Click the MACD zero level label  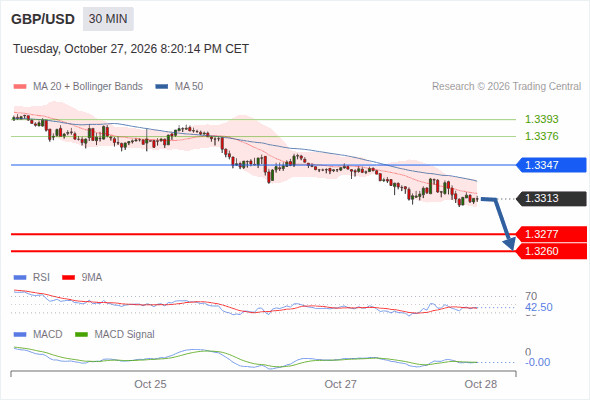coord(528,352)
